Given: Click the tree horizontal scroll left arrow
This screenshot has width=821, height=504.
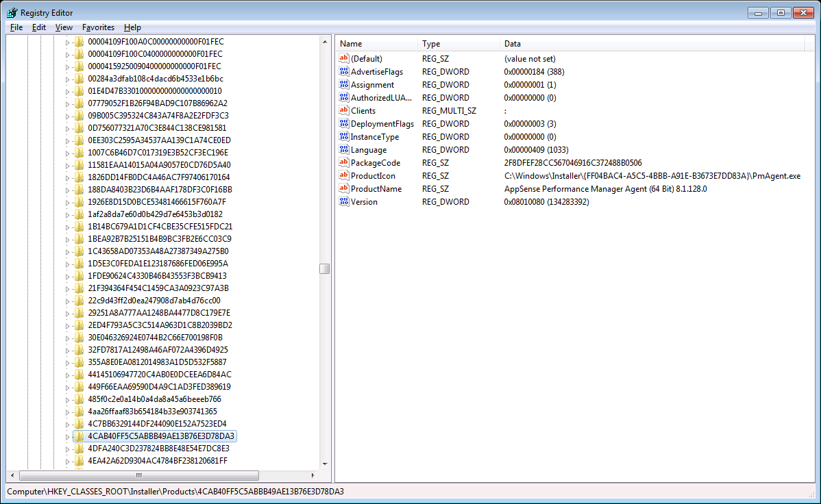Looking at the screenshot, I should tap(12, 475).
